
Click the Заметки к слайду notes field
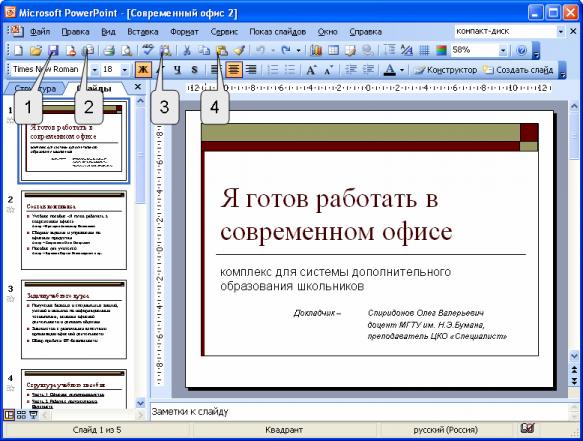[359, 412]
